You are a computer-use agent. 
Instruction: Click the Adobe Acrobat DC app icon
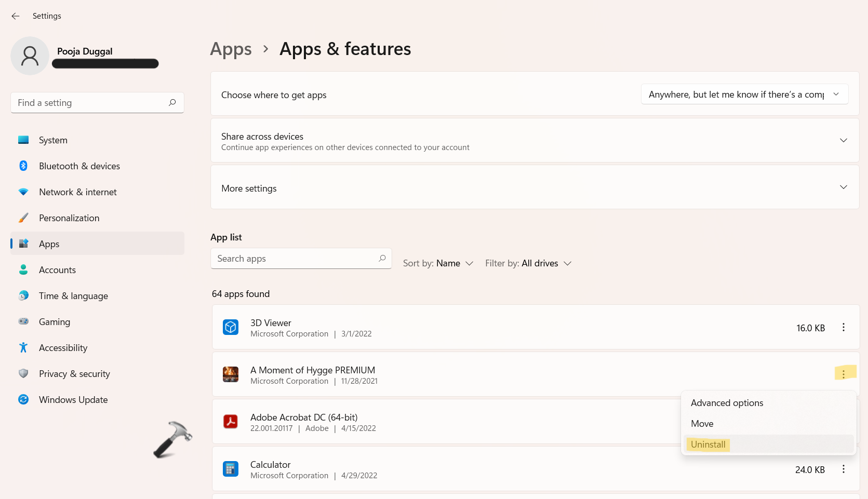[231, 422]
